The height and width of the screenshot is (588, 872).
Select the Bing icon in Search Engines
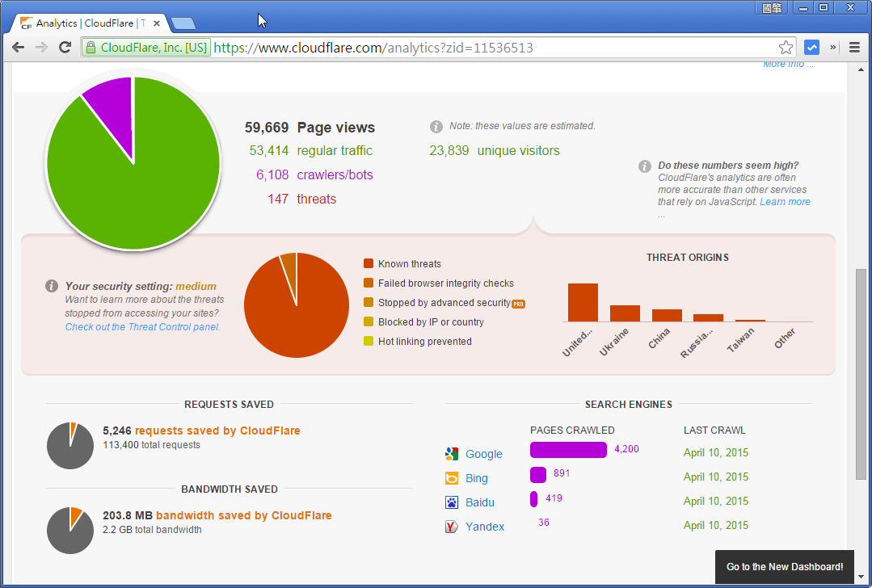click(452, 477)
